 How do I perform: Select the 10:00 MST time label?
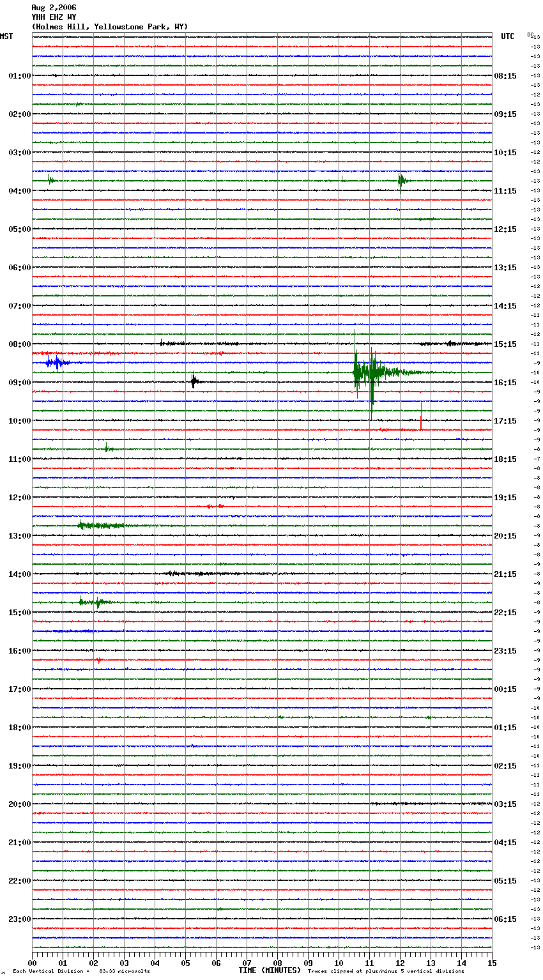tap(20, 421)
